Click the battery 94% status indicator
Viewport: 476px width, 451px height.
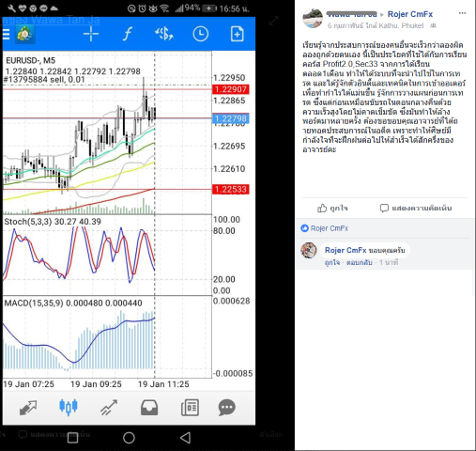pyautogui.click(x=200, y=8)
